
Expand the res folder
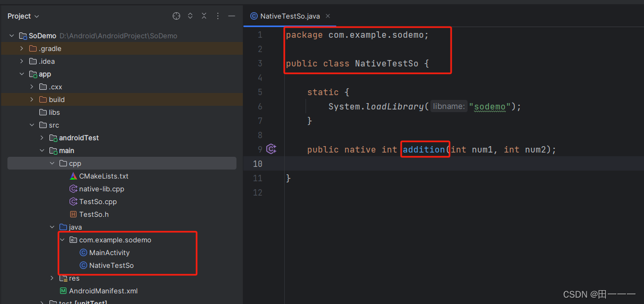tap(52, 278)
